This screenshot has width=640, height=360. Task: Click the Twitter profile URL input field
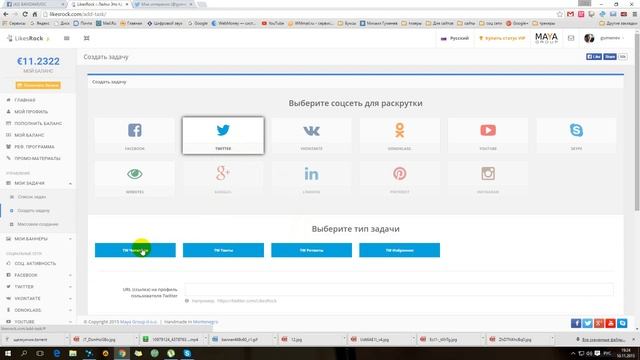pyautogui.click(x=399, y=289)
